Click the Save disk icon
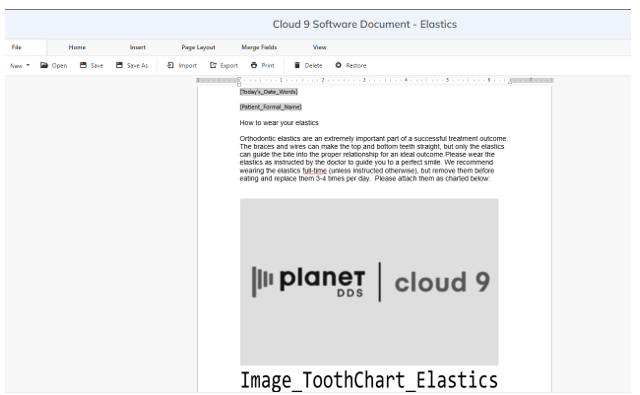The image size is (640, 395). tap(83, 65)
